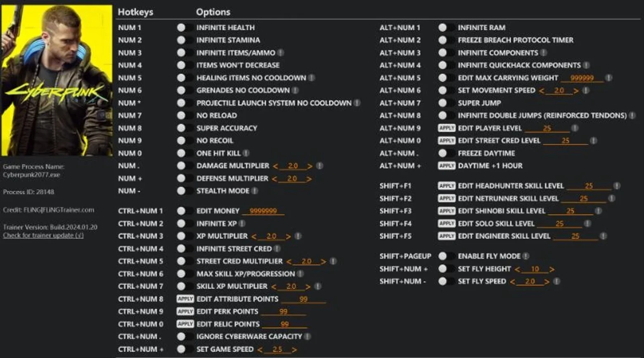Turn on the Freeze Daytime switch
644x358 pixels.
click(x=446, y=153)
